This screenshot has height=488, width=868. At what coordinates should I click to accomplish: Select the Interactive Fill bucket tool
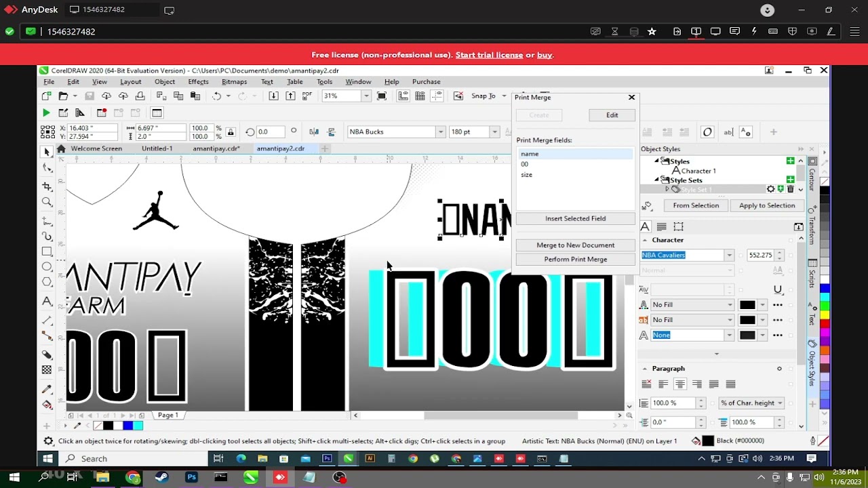[x=47, y=405]
